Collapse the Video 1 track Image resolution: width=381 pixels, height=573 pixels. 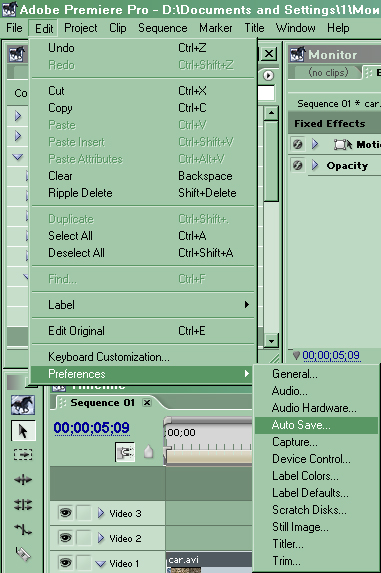(100, 564)
